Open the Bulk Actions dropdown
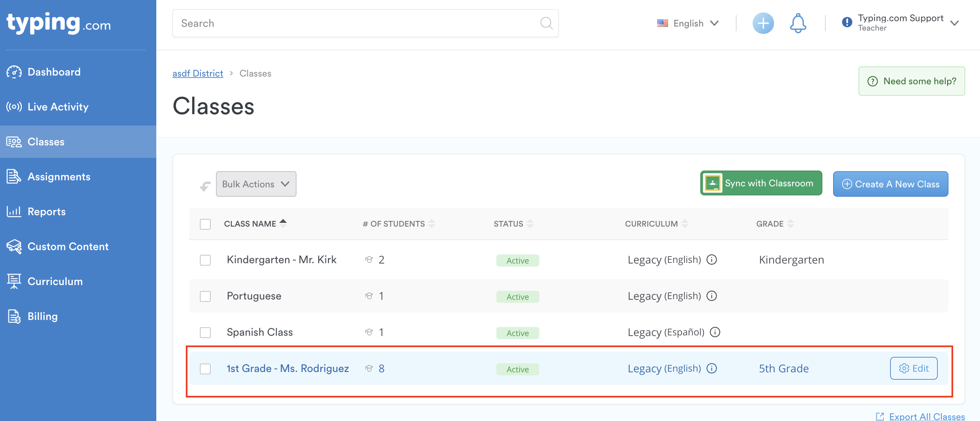Image resolution: width=980 pixels, height=421 pixels. [x=256, y=184]
